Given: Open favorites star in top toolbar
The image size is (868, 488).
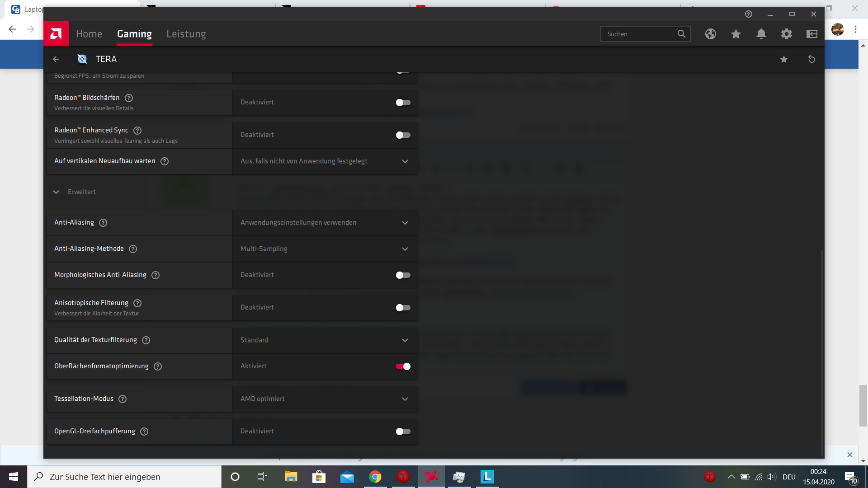Looking at the screenshot, I should (736, 34).
